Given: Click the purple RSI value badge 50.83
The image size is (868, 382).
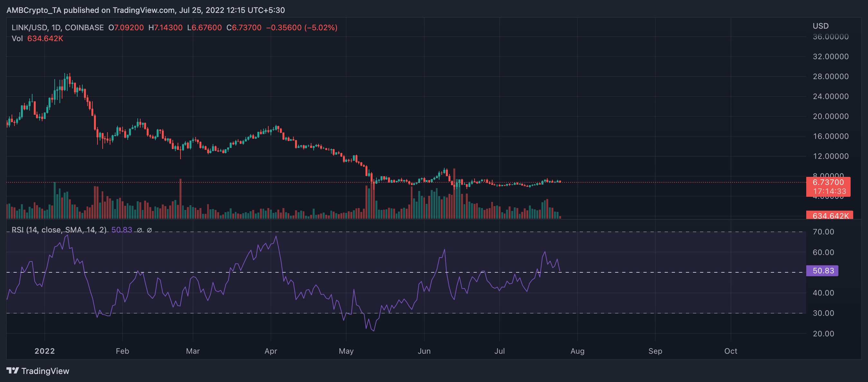Looking at the screenshot, I should coord(822,270).
